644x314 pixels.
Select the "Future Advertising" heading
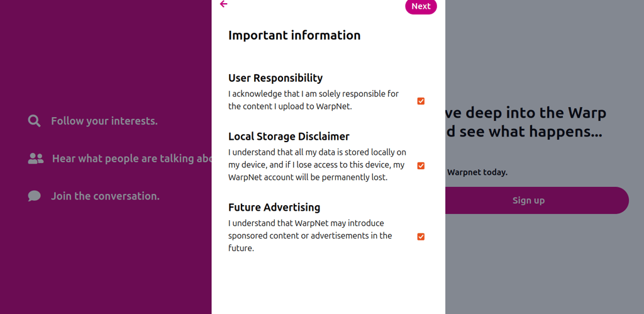[x=274, y=207]
